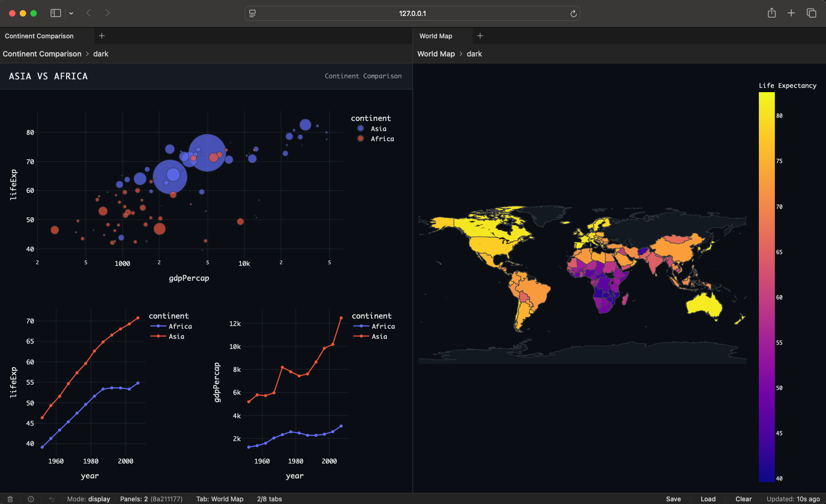Click the largest blue bubble in scatter
The image size is (826, 504).
(x=207, y=153)
